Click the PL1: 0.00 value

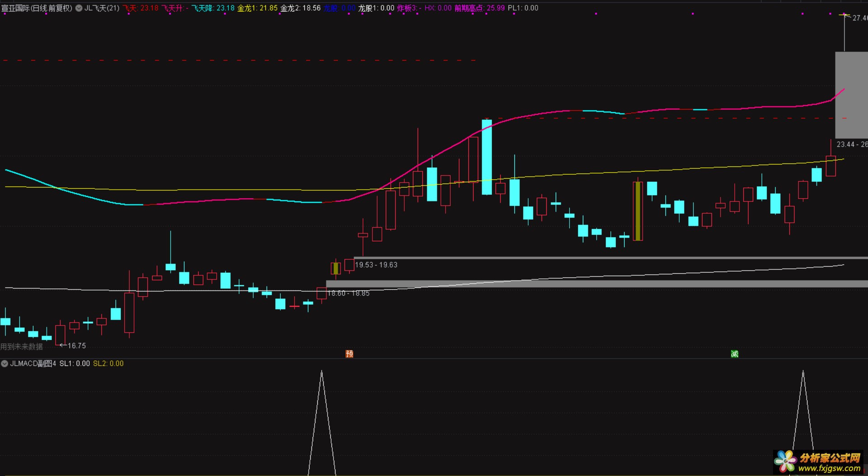523,8
